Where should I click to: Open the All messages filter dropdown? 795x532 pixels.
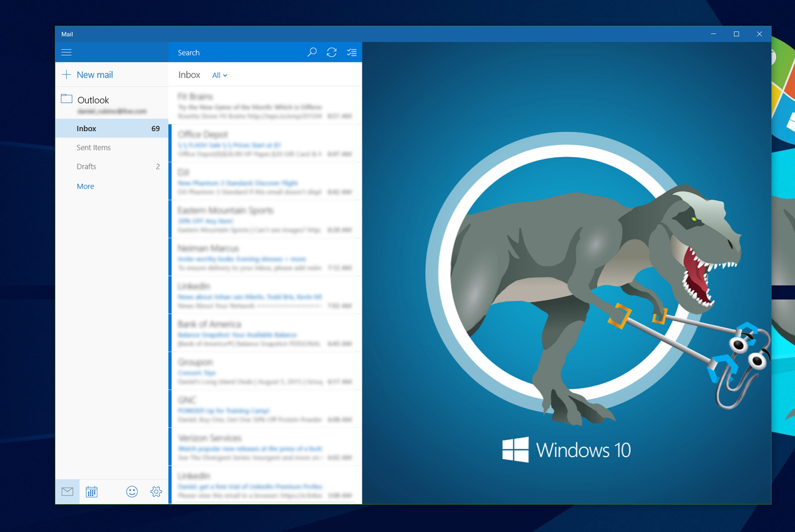coord(219,75)
